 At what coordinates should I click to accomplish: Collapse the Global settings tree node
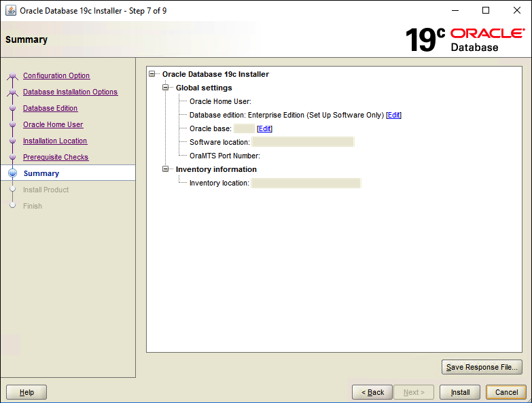166,88
